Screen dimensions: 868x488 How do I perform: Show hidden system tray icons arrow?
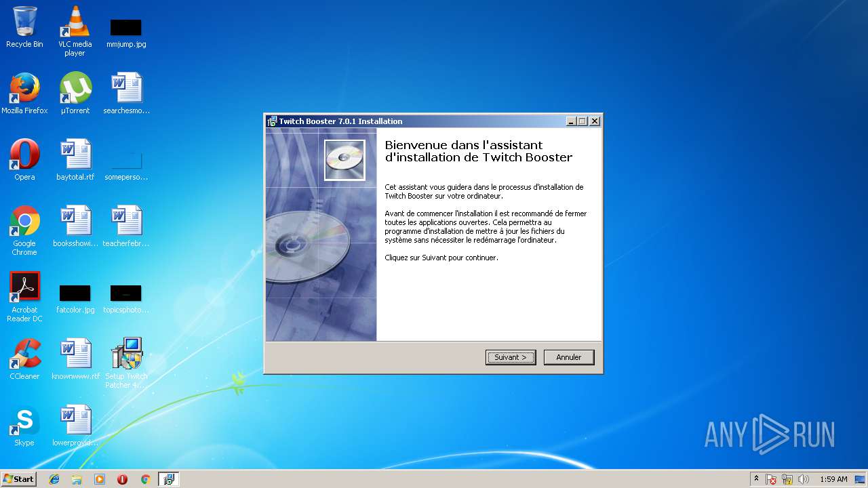click(x=756, y=479)
